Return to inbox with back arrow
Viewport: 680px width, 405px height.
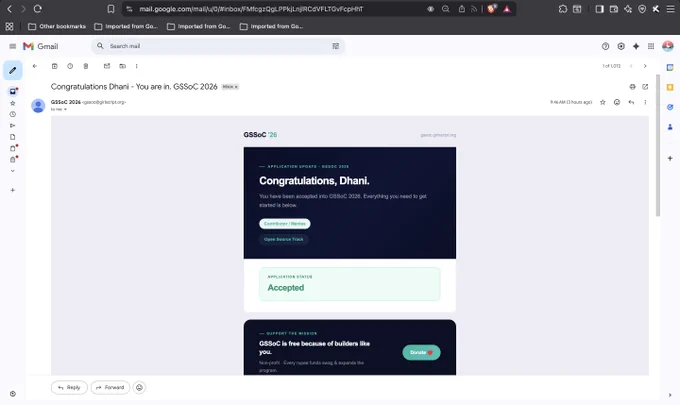(x=35, y=66)
